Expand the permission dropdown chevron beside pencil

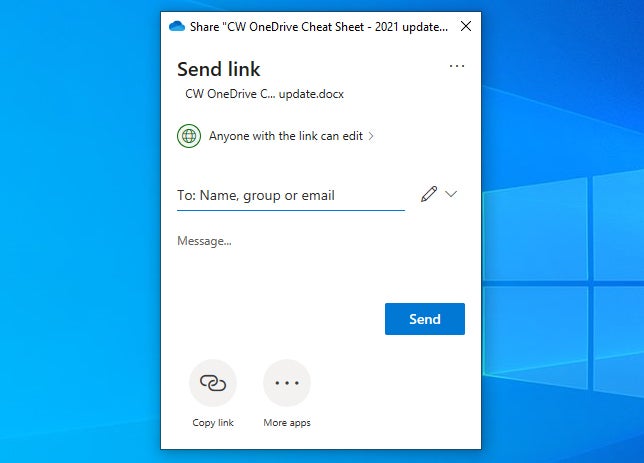pos(451,194)
